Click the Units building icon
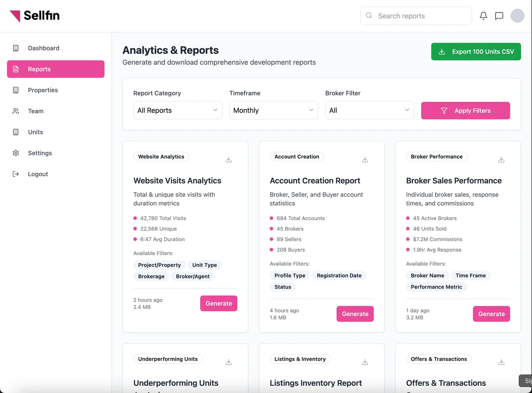The width and height of the screenshot is (532, 393). coord(16,132)
